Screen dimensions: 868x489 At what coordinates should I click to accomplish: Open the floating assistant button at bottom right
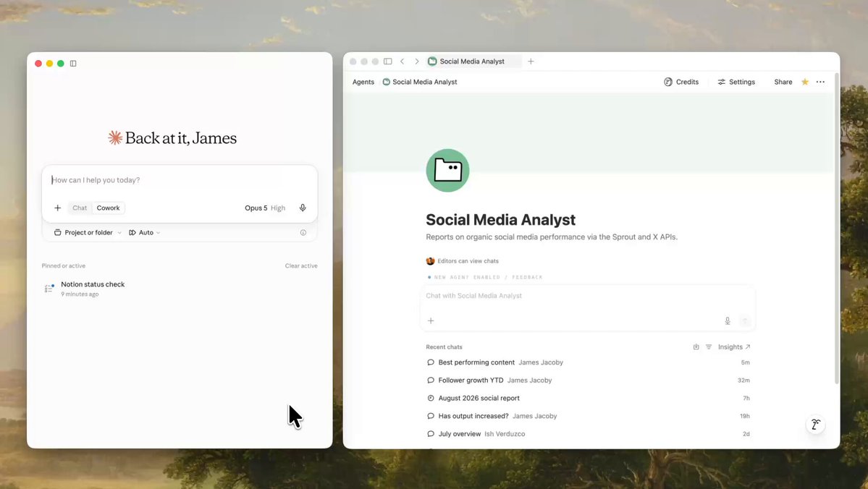point(815,425)
